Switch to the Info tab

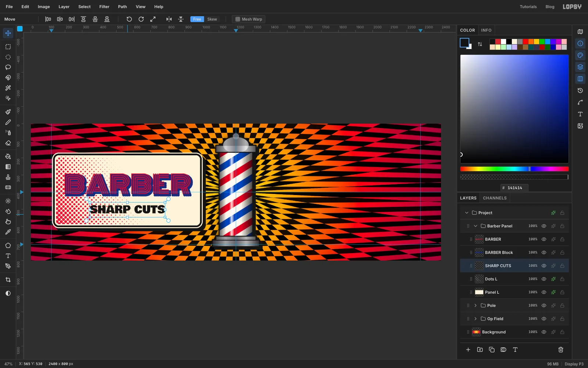pos(486,30)
